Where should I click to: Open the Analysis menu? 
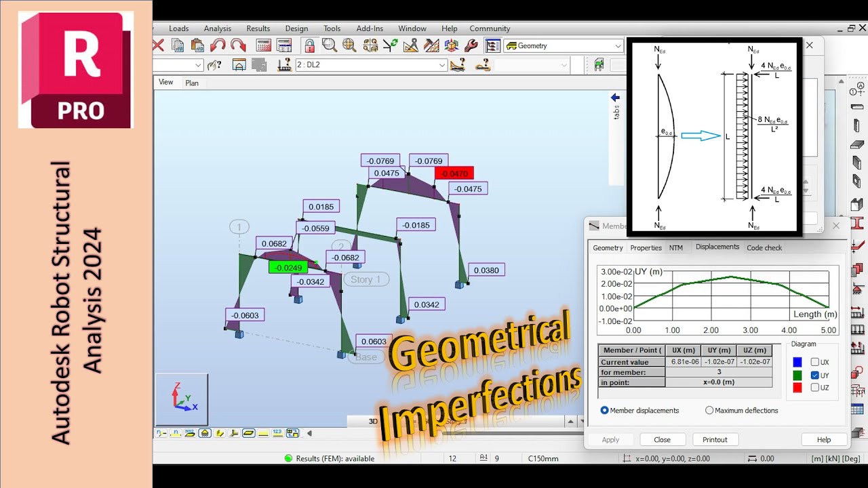click(x=218, y=28)
